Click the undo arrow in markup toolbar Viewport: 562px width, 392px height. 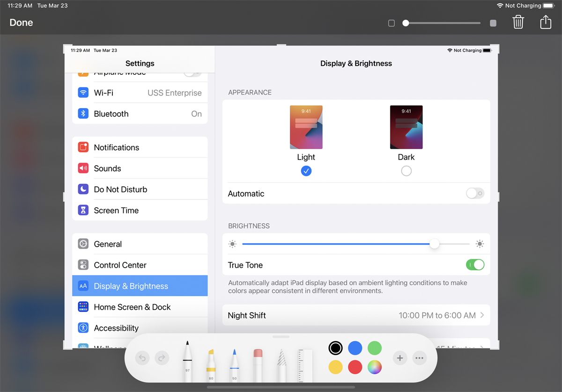point(142,358)
